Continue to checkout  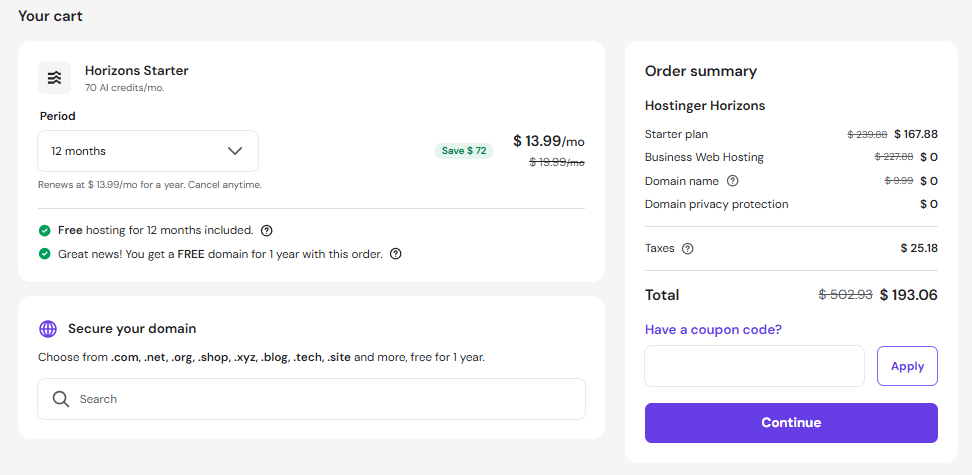(791, 423)
